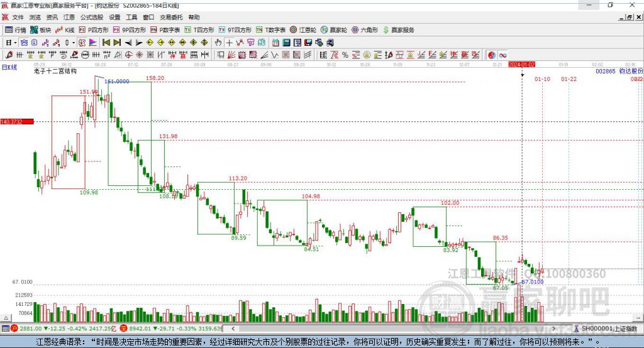Viewport: 644px width, 348px height.
Task: Open the 窗口 menu
Action: click(148, 17)
